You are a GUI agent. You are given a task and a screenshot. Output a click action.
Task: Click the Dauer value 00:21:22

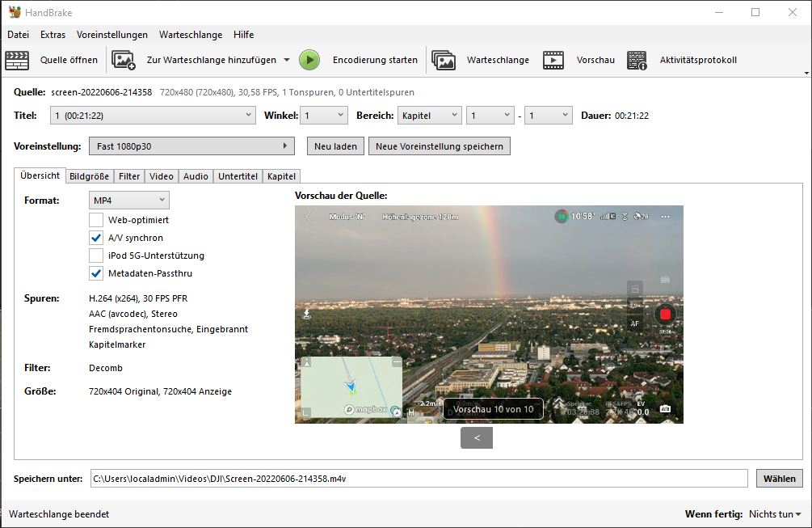(x=632, y=116)
